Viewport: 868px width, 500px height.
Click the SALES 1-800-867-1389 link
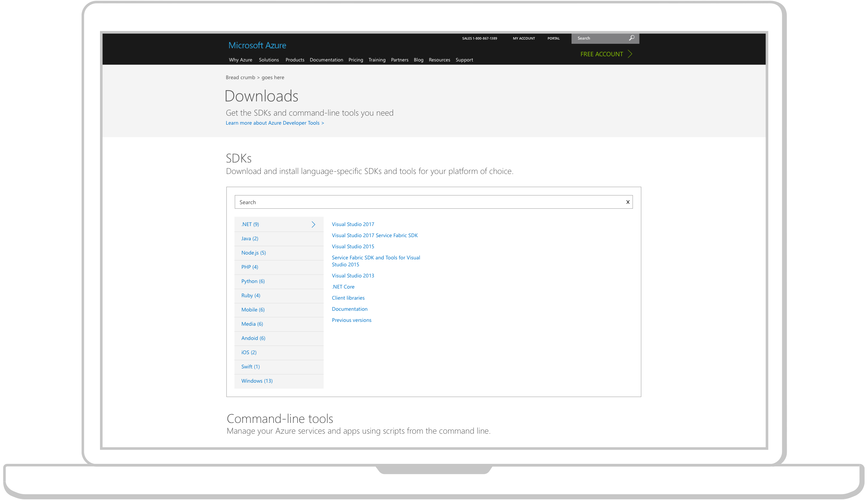pos(479,38)
